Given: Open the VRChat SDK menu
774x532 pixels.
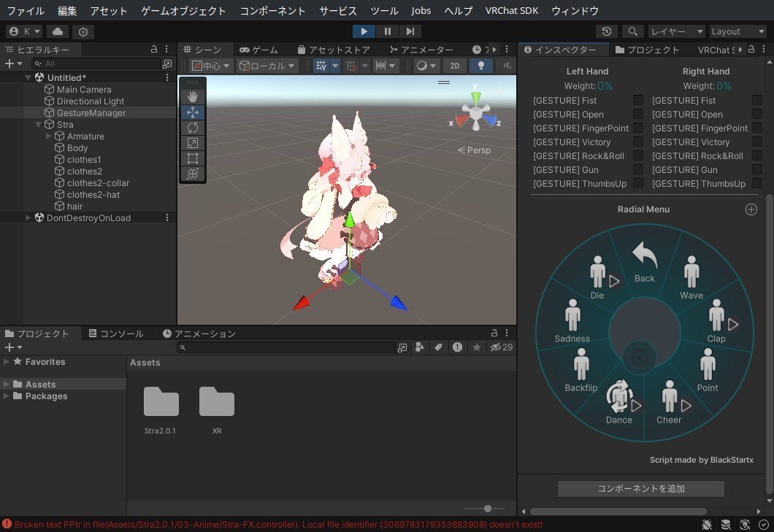Looking at the screenshot, I should point(511,10).
